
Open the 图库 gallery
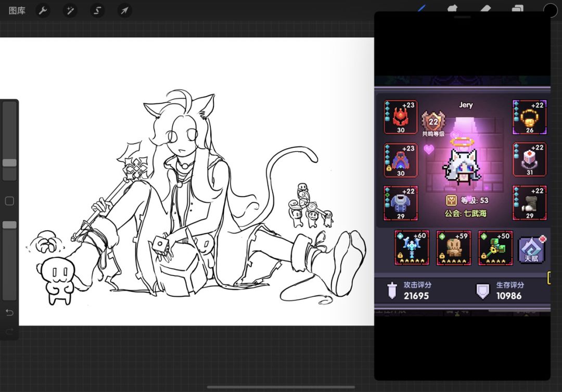[17, 10]
